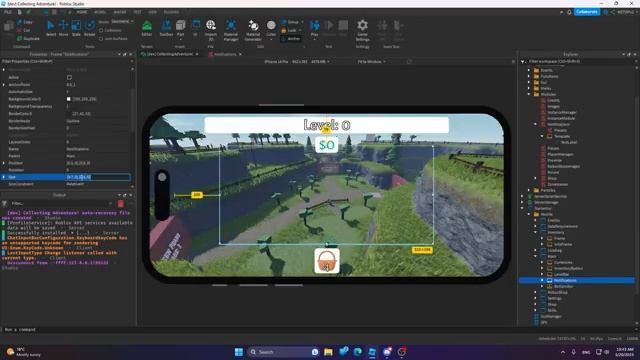Viewport: 640px width, 360px height.
Task: Toggle the Active property checkbox
Action: 69,77
